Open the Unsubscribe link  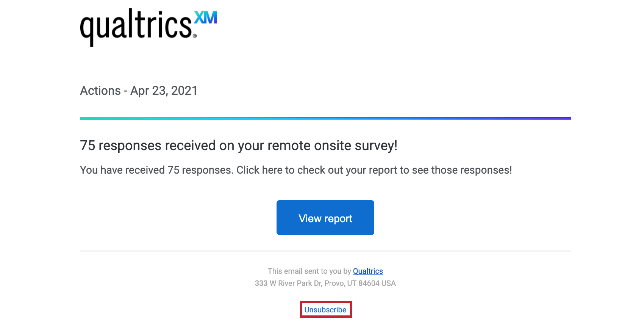325,309
